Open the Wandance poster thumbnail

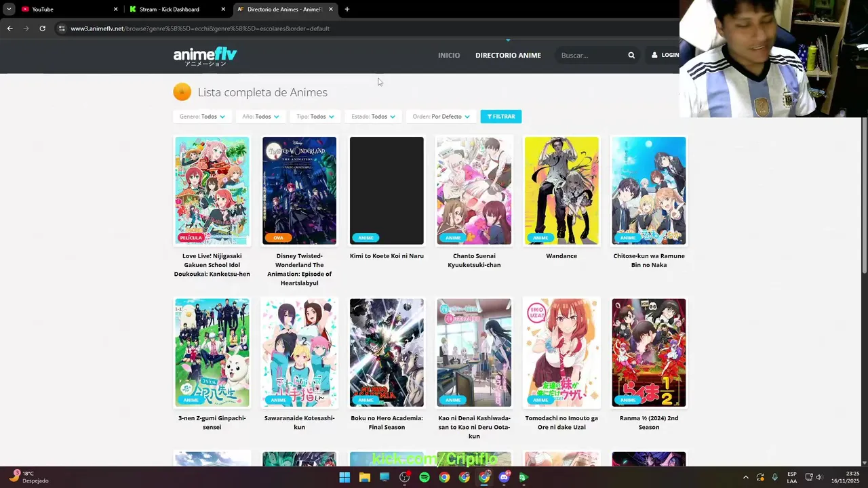pos(561,190)
